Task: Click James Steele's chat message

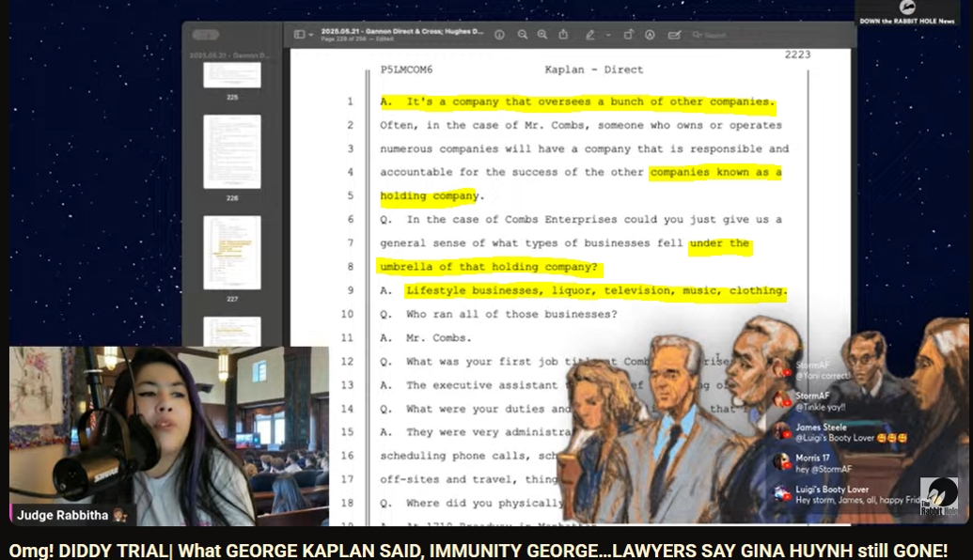Action: (x=852, y=438)
